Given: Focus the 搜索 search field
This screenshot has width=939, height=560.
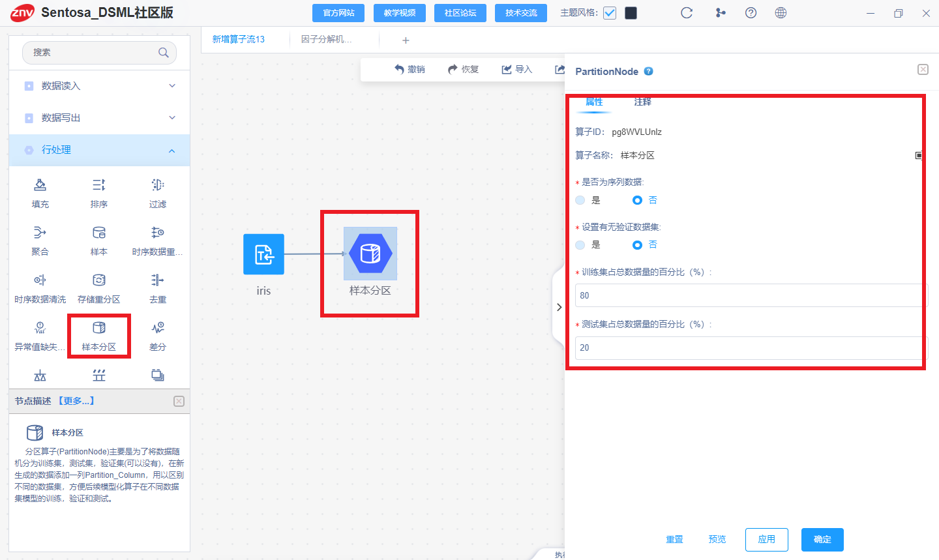Looking at the screenshot, I should pos(99,53).
